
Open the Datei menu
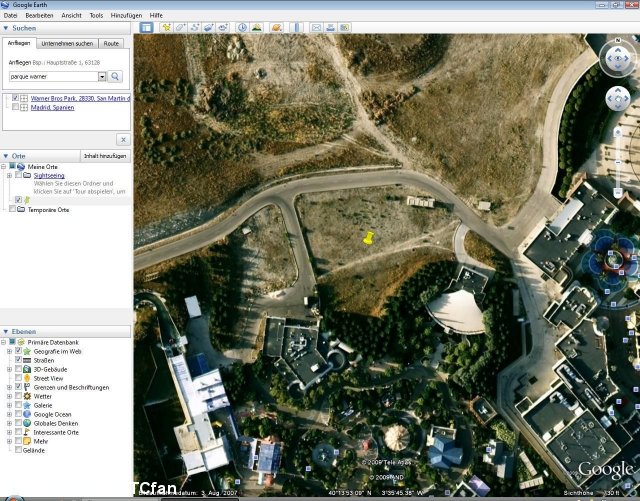click(x=11, y=16)
